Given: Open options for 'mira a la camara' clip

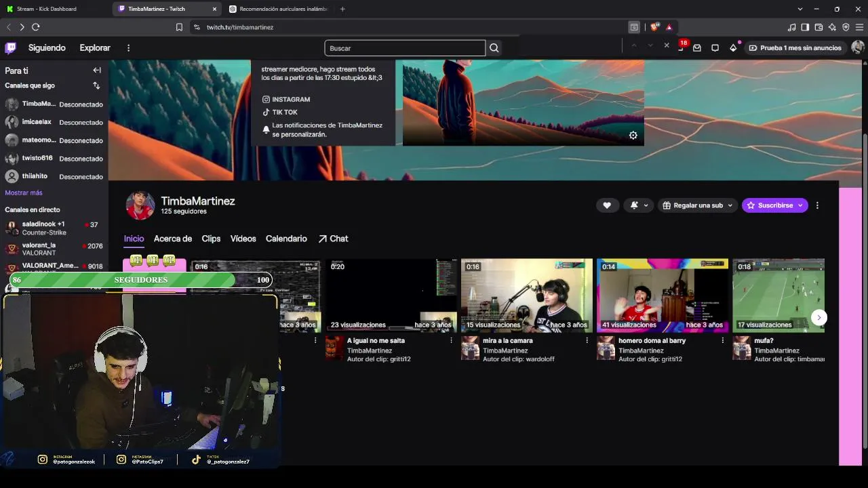Looking at the screenshot, I should tap(587, 340).
